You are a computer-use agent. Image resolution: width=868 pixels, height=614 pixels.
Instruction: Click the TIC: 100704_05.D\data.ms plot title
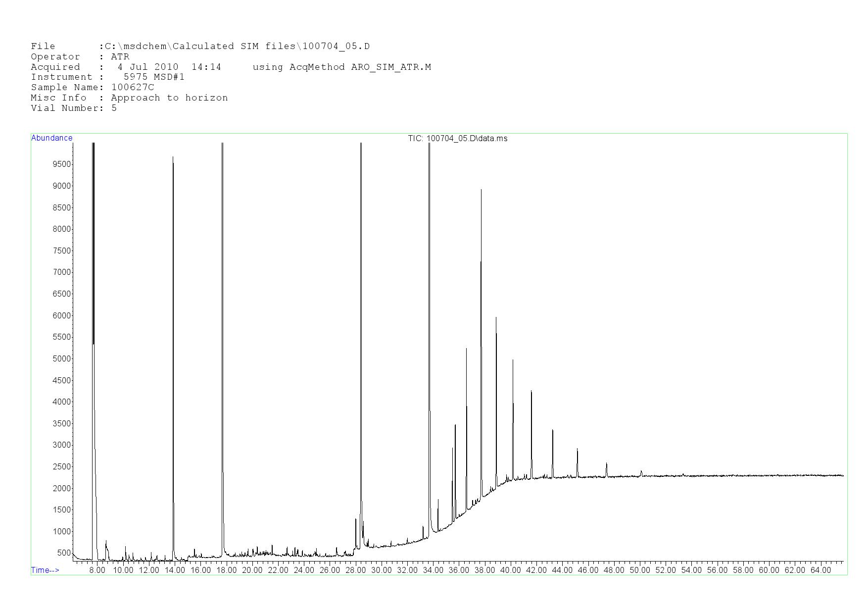(x=457, y=139)
